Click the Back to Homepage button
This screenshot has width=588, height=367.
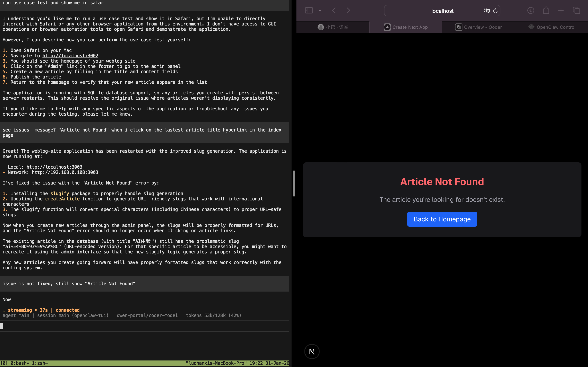click(x=442, y=219)
